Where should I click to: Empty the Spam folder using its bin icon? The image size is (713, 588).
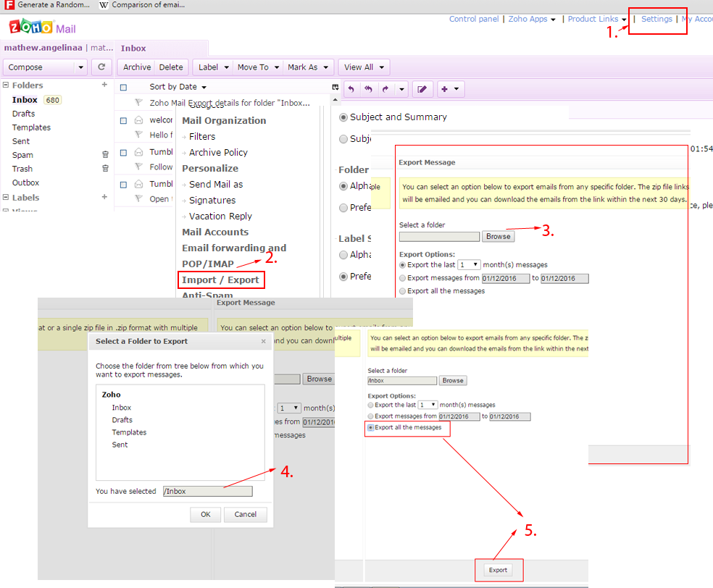click(105, 154)
